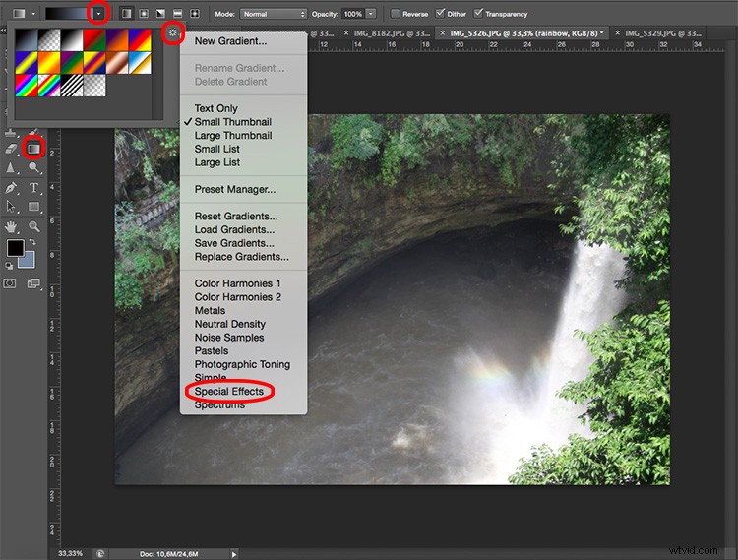Click the gradient picker gear icon
Viewport: 738px width, 560px height.
click(x=173, y=32)
